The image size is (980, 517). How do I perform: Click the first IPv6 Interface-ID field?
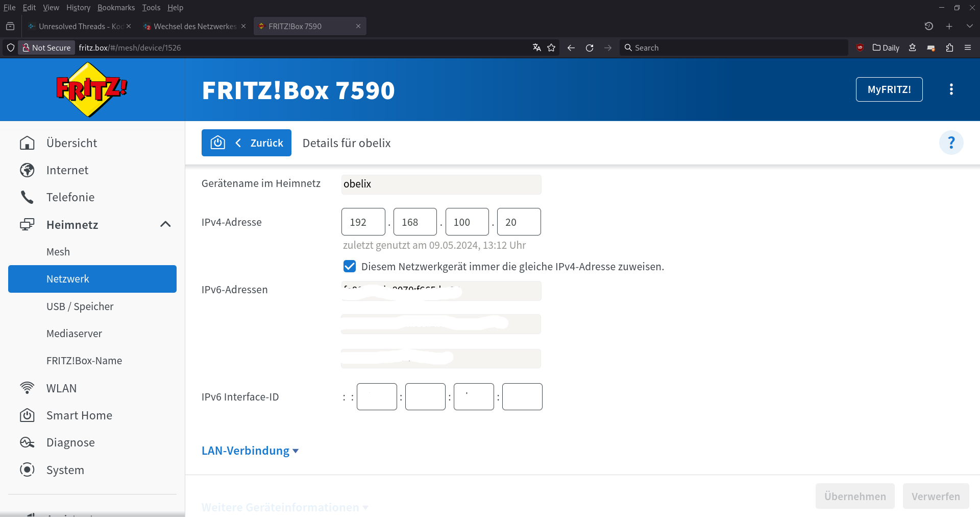click(377, 396)
